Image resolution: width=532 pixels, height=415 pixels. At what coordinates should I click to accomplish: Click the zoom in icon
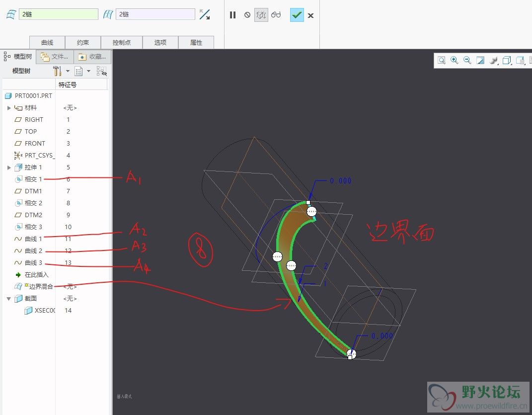[455, 61]
